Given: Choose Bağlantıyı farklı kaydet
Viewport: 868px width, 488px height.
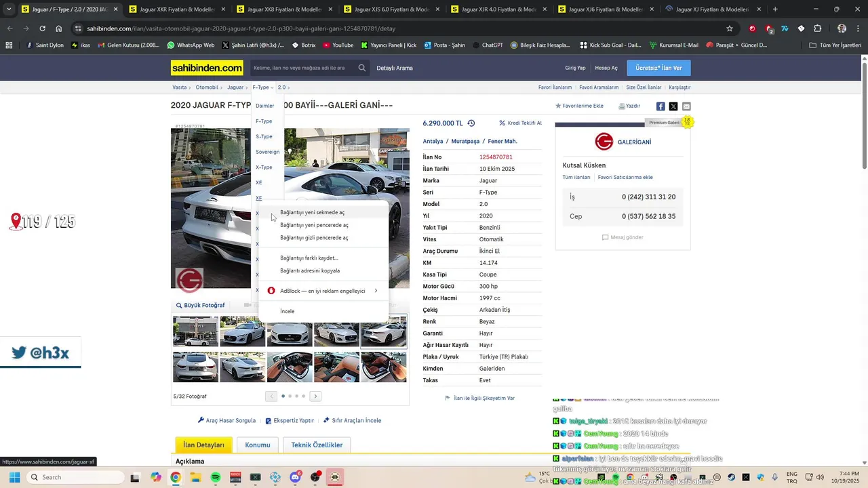Looking at the screenshot, I should (323, 258).
